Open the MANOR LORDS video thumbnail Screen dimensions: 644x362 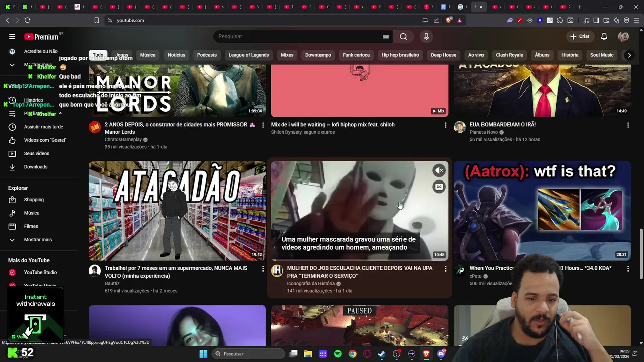(x=177, y=90)
